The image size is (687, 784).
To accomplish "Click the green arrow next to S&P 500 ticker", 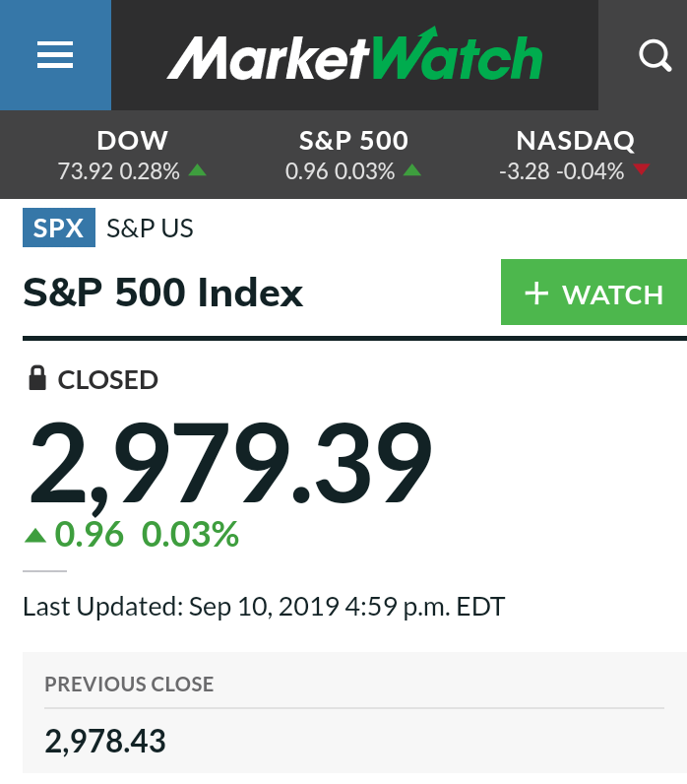I will [x=411, y=170].
